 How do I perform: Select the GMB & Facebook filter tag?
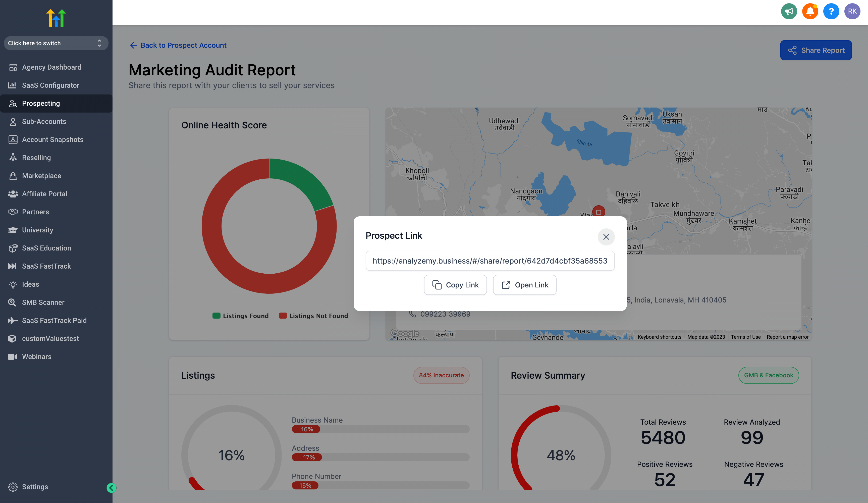(x=769, y=375)
